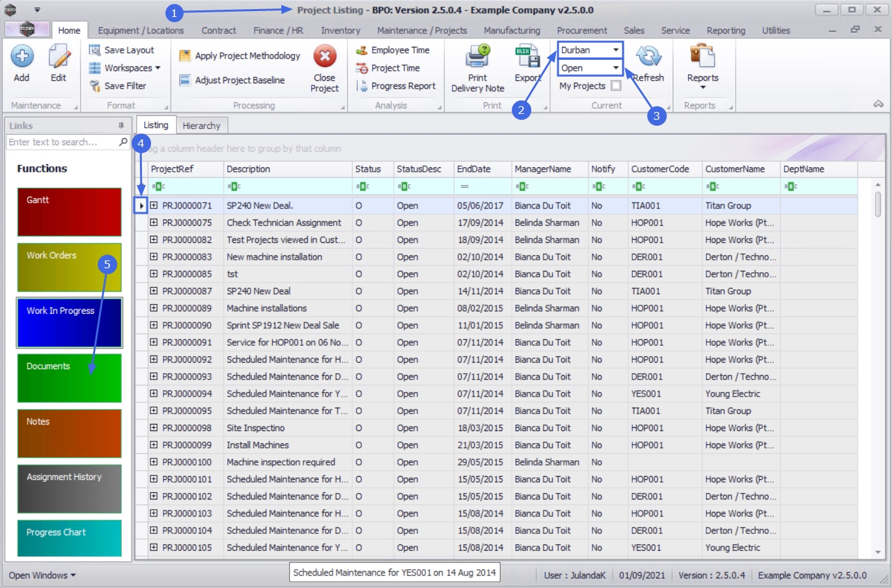This screenshot has height=588, width=892.
Task: Click the Gantt function tile
Action: pos(69,212)
